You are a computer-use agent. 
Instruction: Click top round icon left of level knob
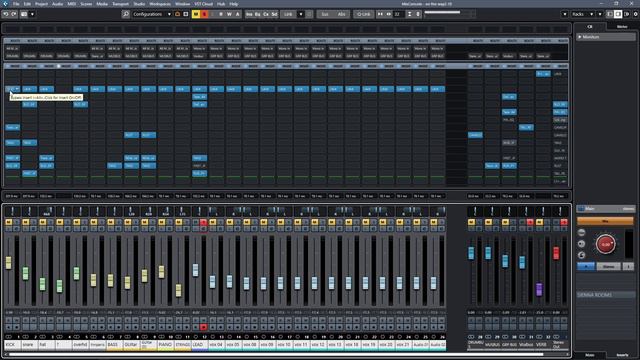point(582,232)
